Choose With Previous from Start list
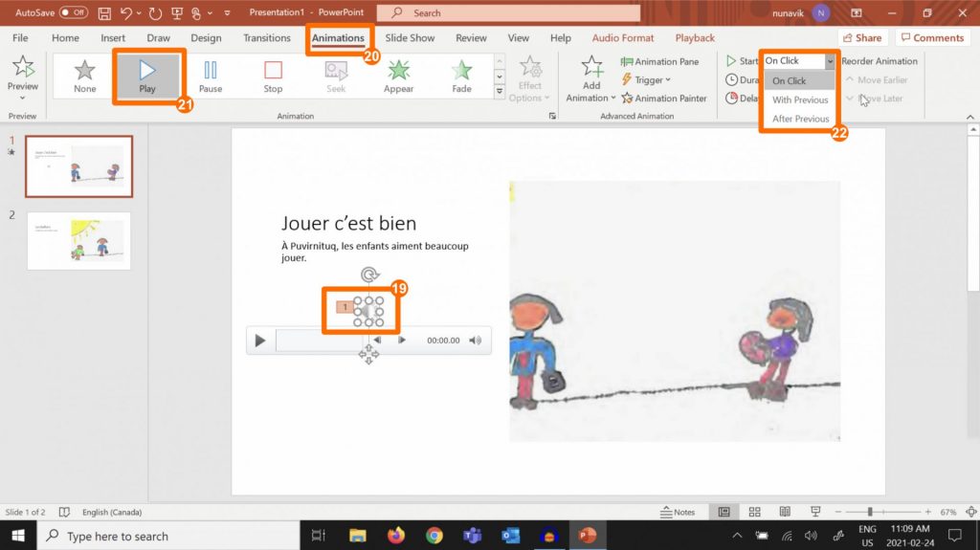The image size is (980, 550). 800,99
